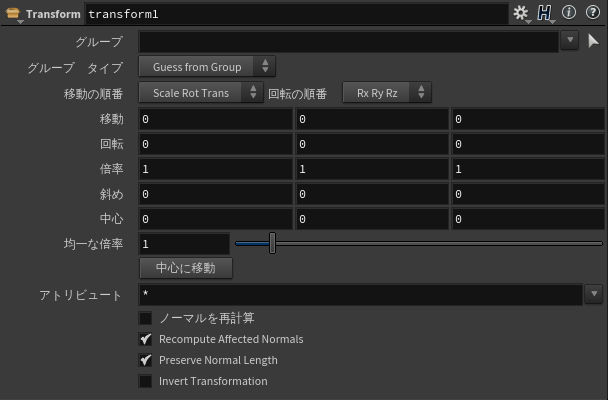Uncheck Recompute Affected Normals
The image size is (608, 400).
[x=146, y=339]
